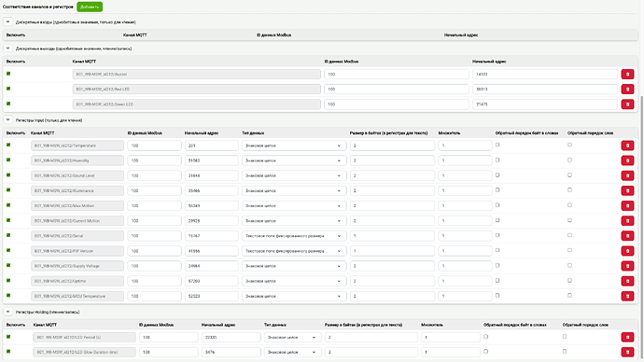The height and width of the screenshot is (362, 644).
Task: Edit Modbus ID field for Uptime
Action: click(x=154, y=281)
